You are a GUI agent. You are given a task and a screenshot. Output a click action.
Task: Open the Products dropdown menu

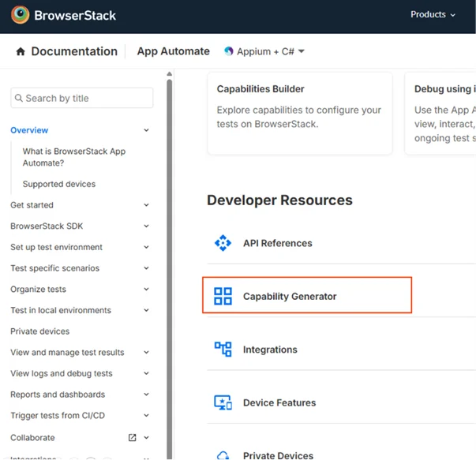(433, 14)
